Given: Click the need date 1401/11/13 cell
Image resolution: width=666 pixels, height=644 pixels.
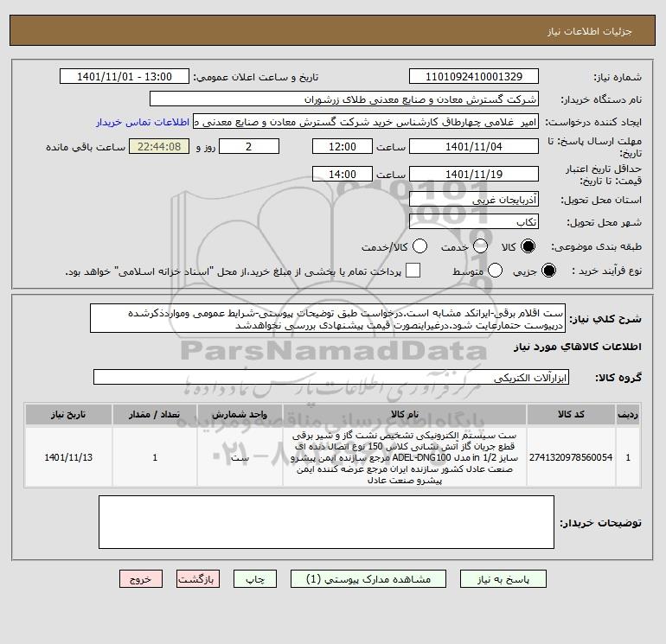Looking at the screenshot, I should [68, 457].
